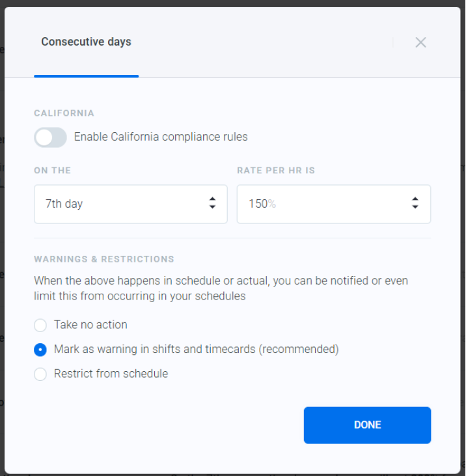The image size is (466, 476).
Task: Select the 'Take no action' radio button
Action: [40, 325]
